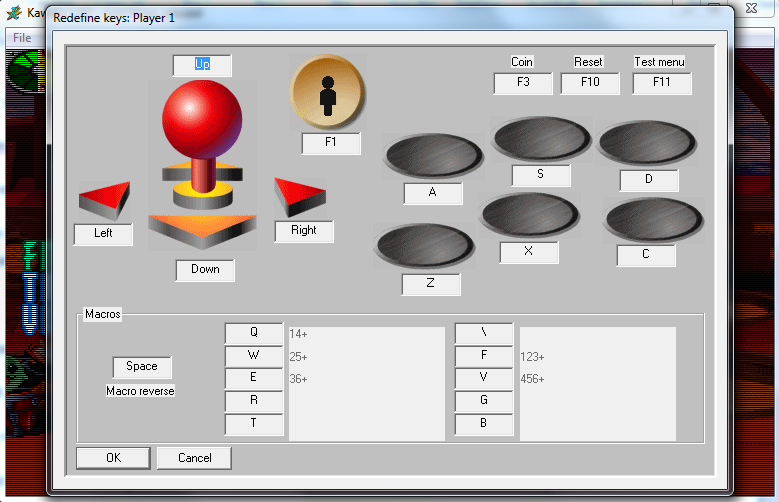
Task: Click the arcade button above key S
Action: tap(541, 138)
